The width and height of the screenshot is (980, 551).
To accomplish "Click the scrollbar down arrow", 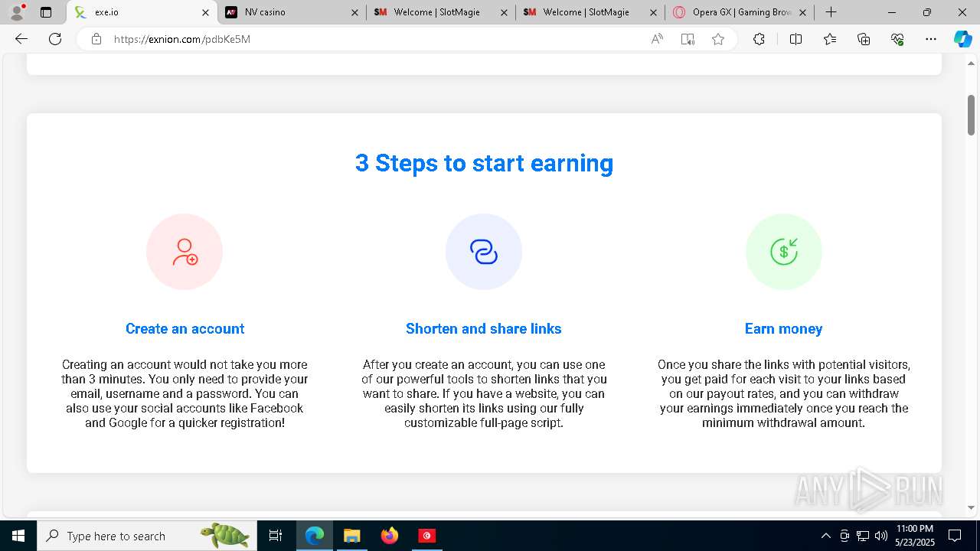I will pos(971,507).
